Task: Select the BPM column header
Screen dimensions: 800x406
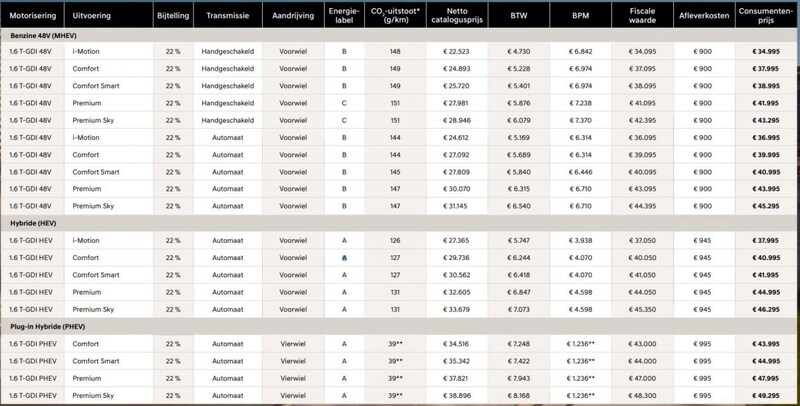Action: tap(579, 18)
